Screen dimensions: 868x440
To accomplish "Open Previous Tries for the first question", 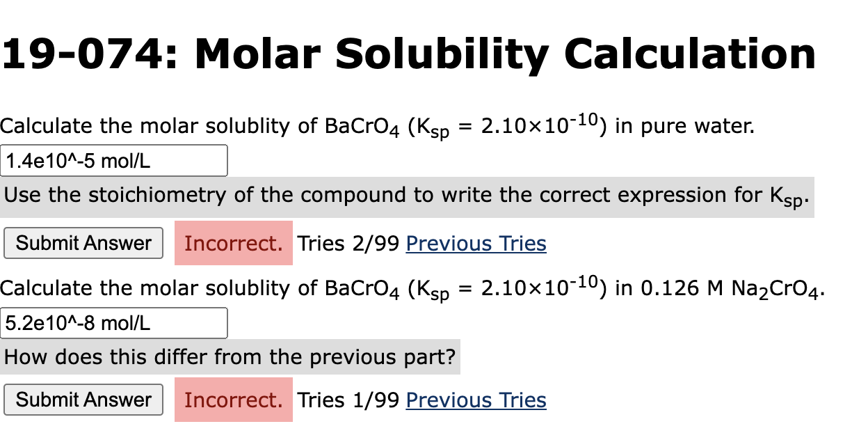I will 476,243.
